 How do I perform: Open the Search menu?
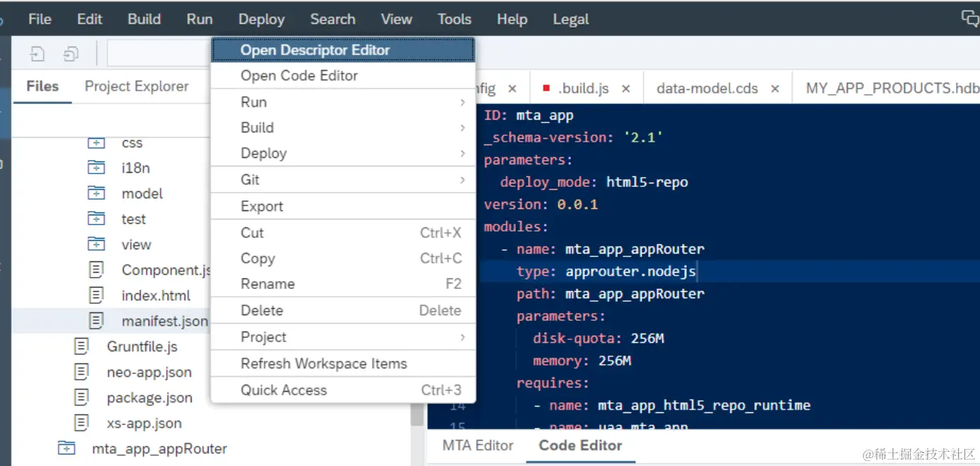[x=333, y=19]
